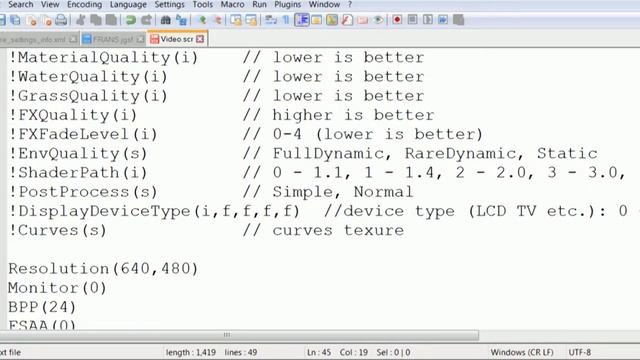640x360 pixels.
Task: Click the !MaterialQuality(i) line
Action: coord(103,57)
